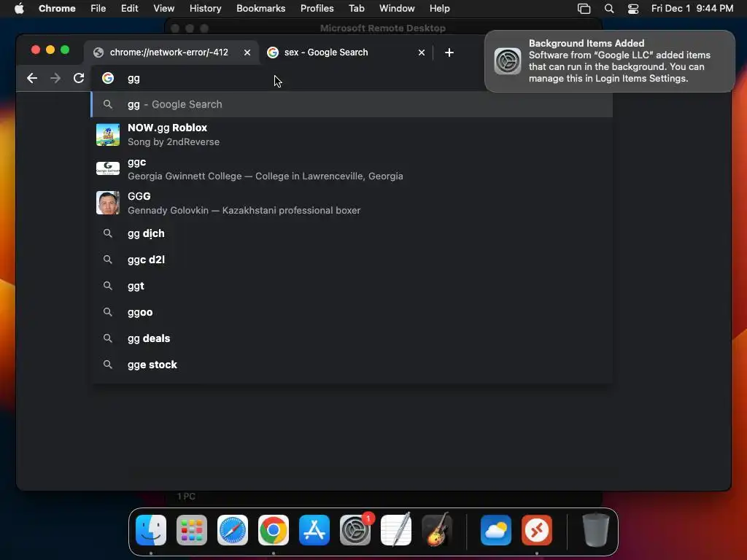
Task: Click the magnifier icon beside 'ggt'
Action: 108,286
